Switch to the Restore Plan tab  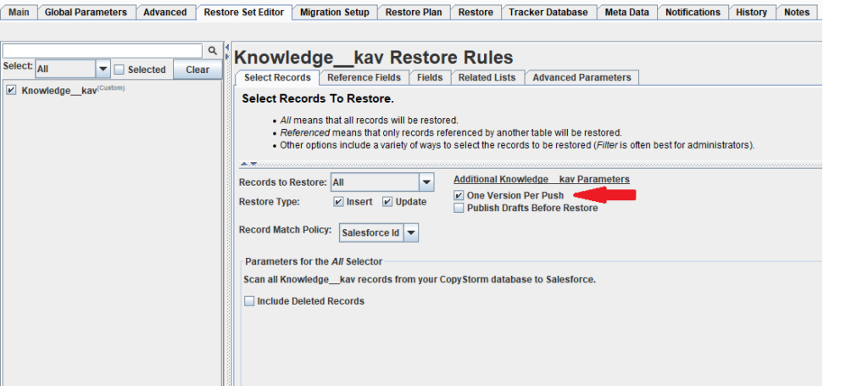pos(414,12)
